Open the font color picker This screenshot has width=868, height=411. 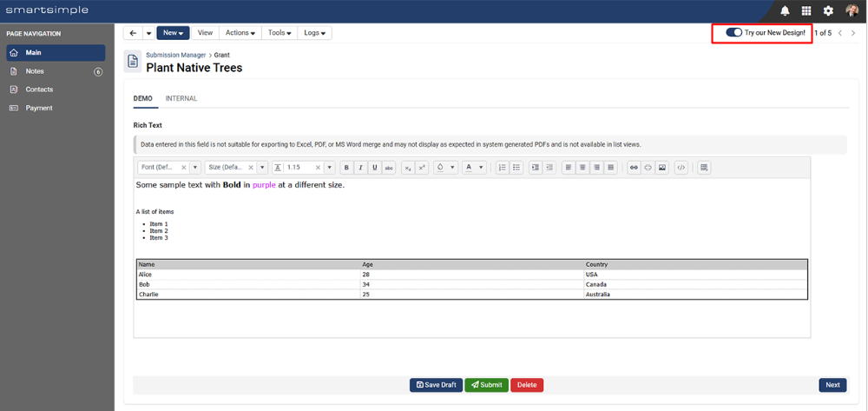click(x=474, y=168)
